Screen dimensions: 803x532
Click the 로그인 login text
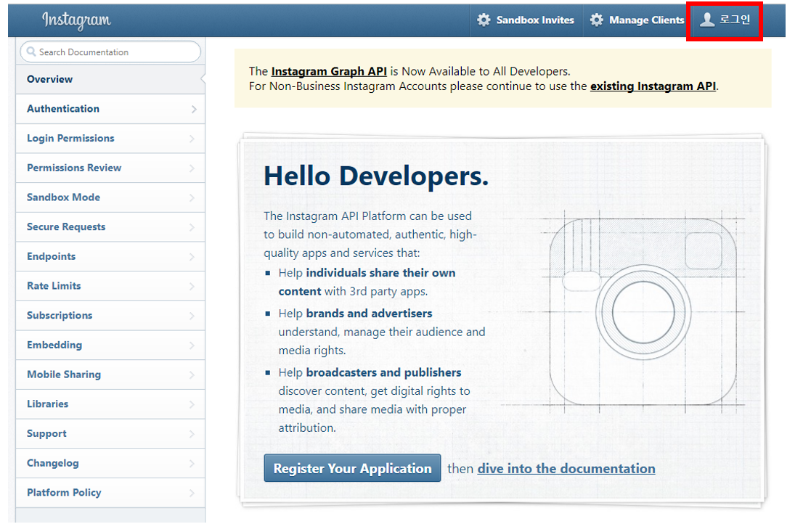pyautogui.click(x=735, y=20)
